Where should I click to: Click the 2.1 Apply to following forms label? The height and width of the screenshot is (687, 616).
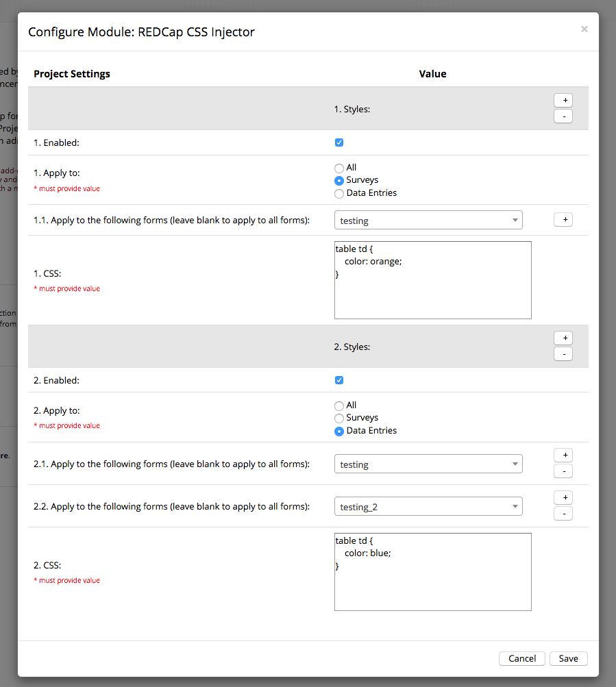[x=172, y=464]
